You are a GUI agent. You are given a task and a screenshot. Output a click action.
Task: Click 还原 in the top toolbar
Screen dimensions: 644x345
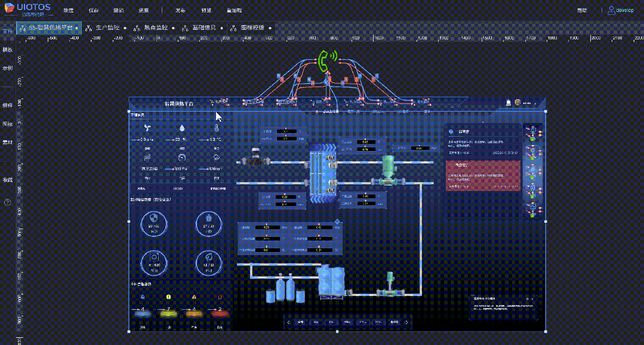143,11
